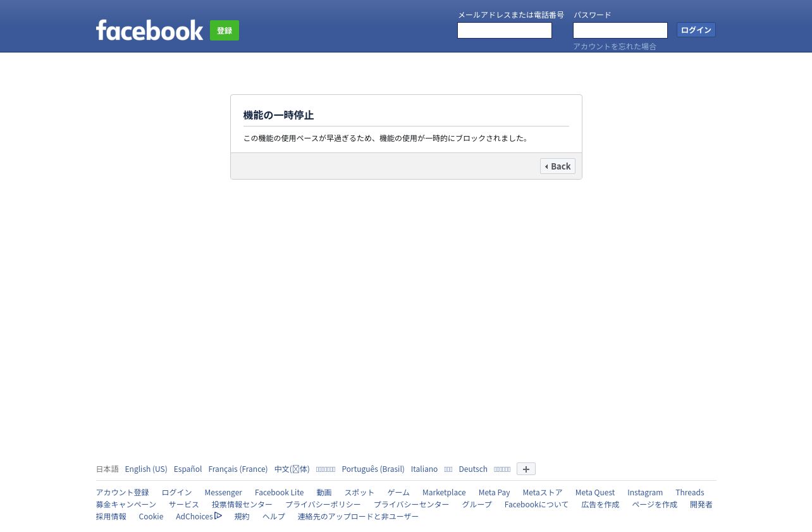Click the Facebook logo
This screenshot has width=812, height=532.
tap(149, 30)
